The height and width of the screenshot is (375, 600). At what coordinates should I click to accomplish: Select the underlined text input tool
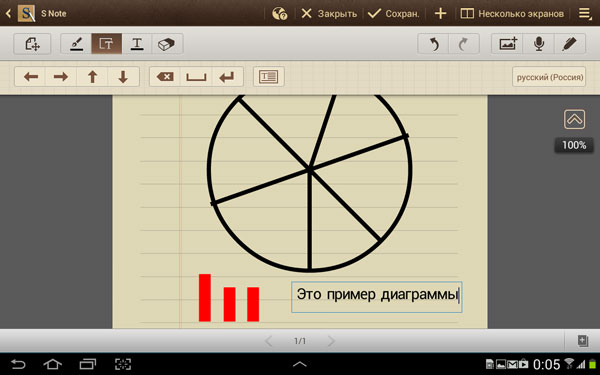(x=137, y=44)
